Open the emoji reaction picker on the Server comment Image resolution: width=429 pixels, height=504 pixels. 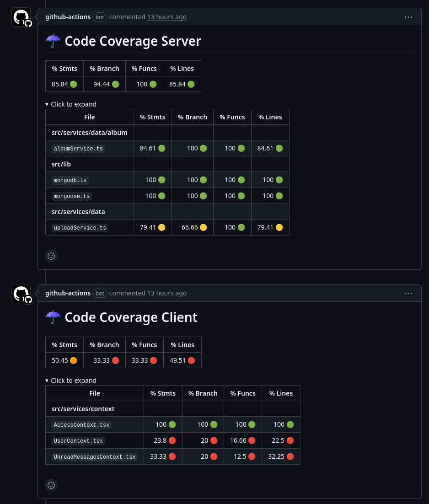(x=51, y=256)
